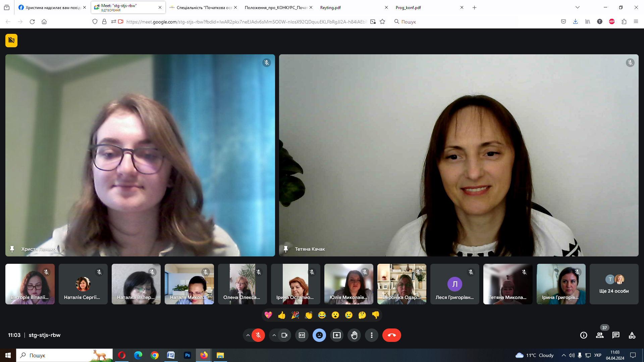The height and width of the screenshot is (362, 644).
Task: Open meeting details info icon
Action: coord(583,335)
